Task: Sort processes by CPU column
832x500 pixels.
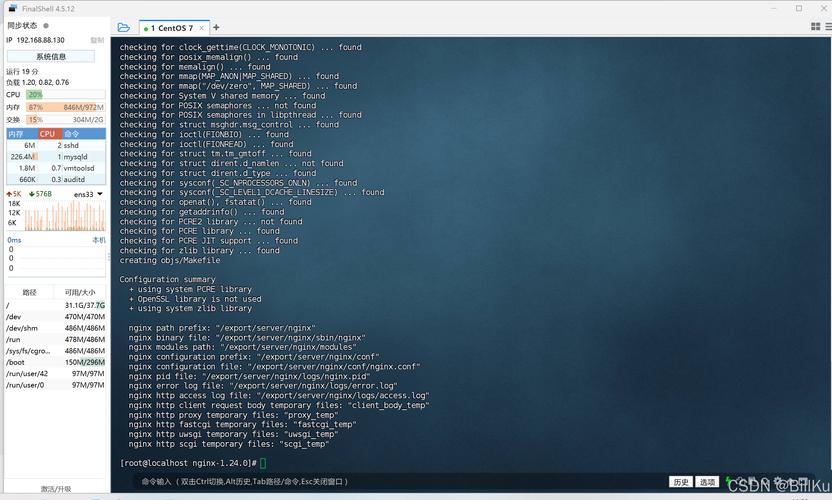Action: [x=48, y=133]
